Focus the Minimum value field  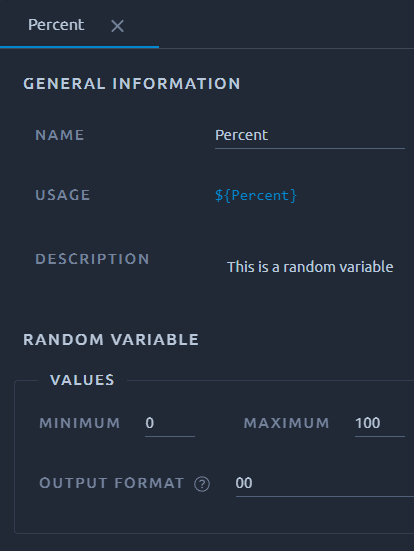(170, 423)
